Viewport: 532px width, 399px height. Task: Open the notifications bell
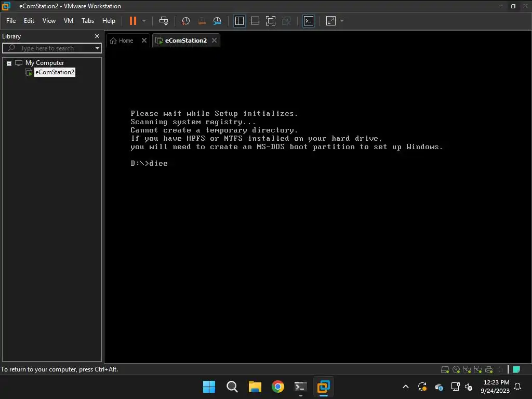click(517, 387)
